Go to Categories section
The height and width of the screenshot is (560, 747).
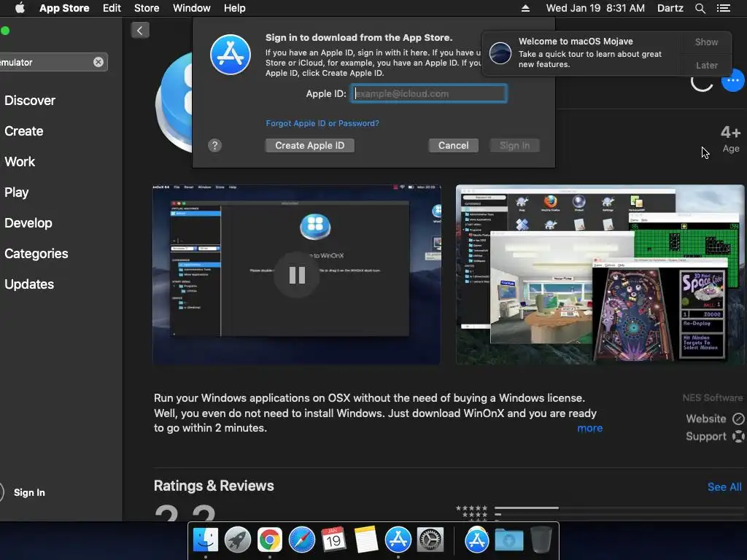click(36, 253)
